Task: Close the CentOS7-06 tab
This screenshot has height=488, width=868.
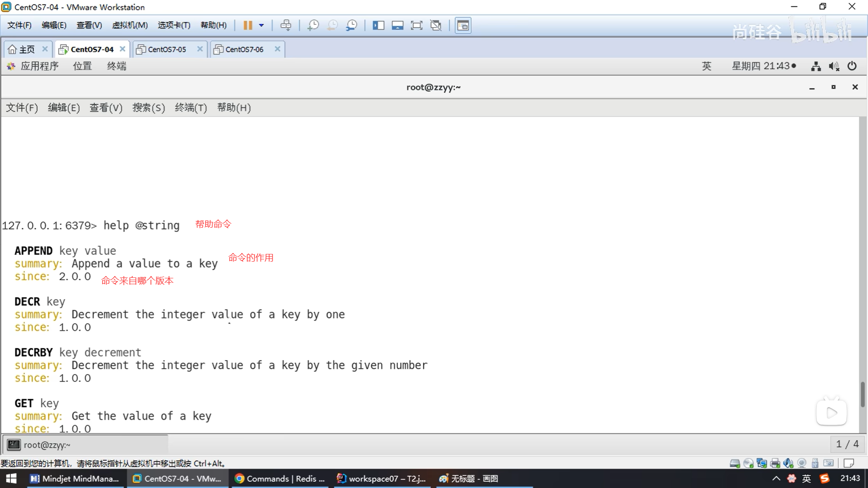Action: coord(278,49)
